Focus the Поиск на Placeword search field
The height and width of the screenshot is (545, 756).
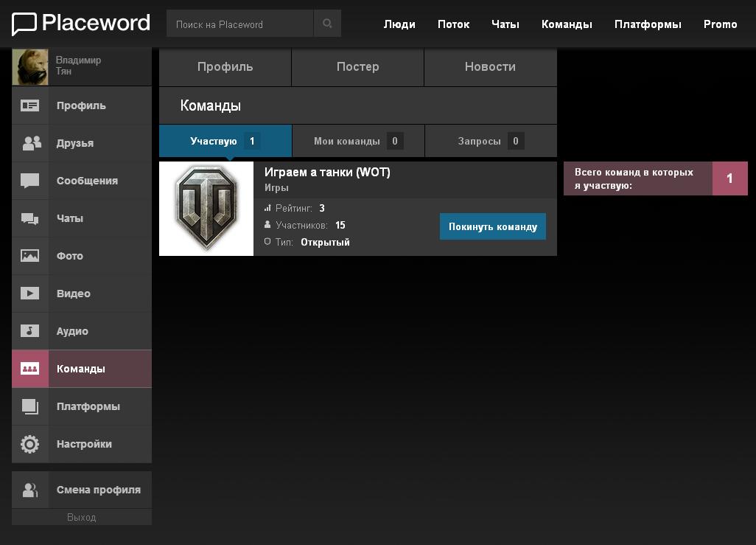point(240,24)
